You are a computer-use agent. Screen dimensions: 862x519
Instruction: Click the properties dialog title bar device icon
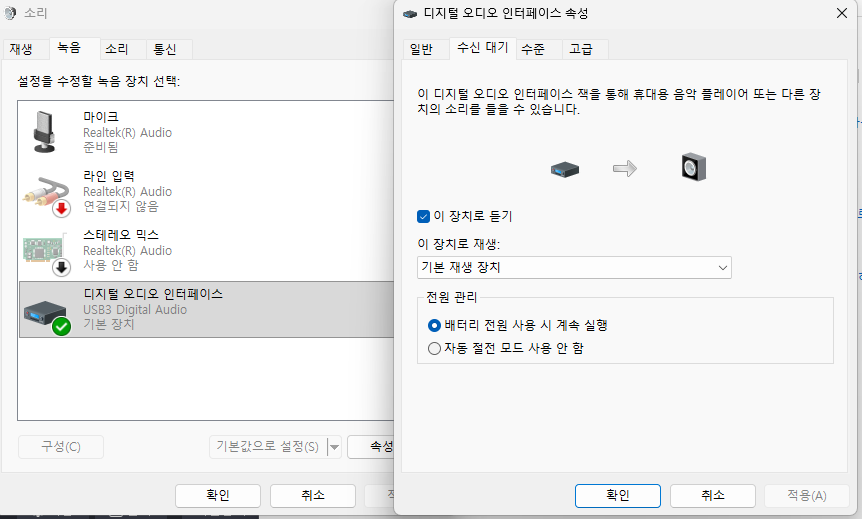pyautogui.click(x=411, y=14)
